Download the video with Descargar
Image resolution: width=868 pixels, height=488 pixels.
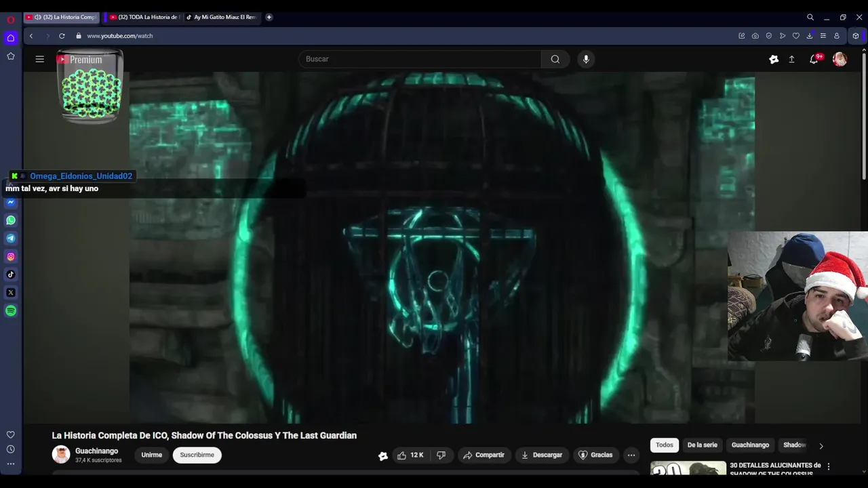tap(542, 455)
